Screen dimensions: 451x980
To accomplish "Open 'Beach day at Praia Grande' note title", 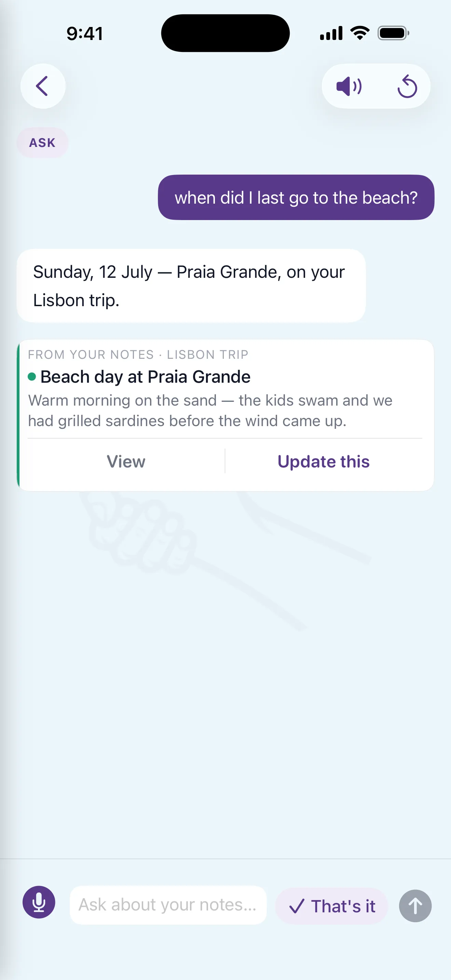I will [x=145, y=377].
